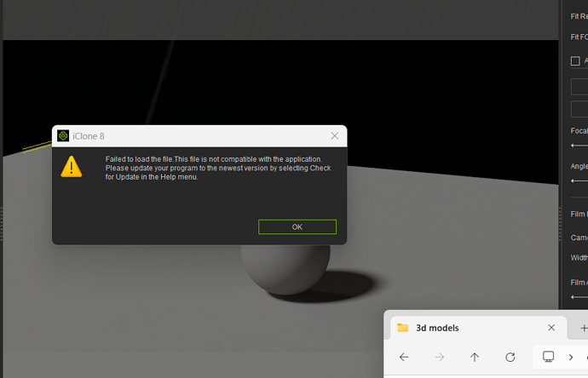Read the 'Failed to load the file' message text
Viewport: 588px width, 378px height.
click(x=218, y=168)
